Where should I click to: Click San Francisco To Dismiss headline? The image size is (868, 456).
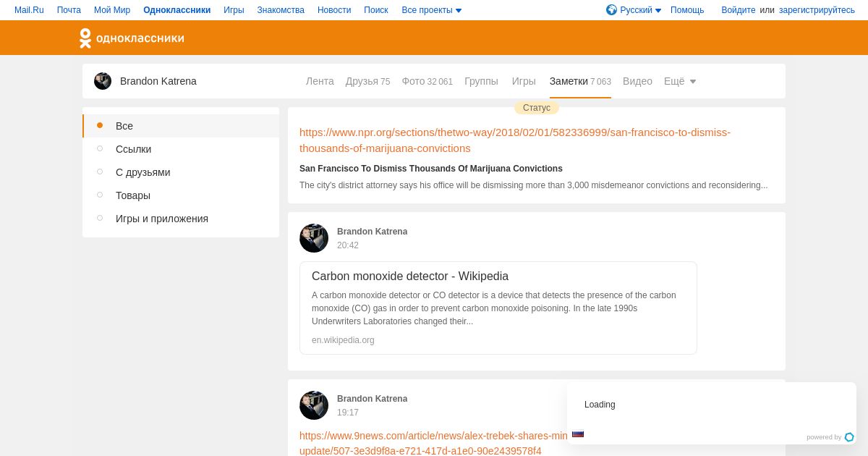431,169
